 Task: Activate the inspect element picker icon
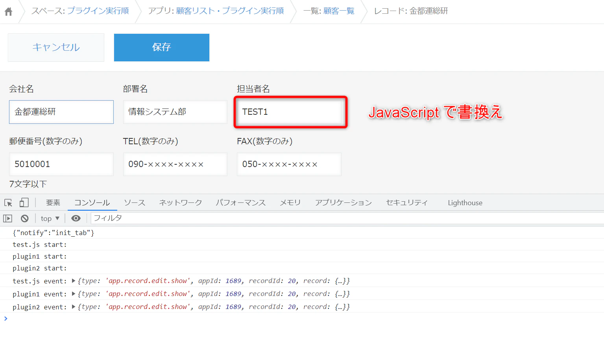coord(8,203)
